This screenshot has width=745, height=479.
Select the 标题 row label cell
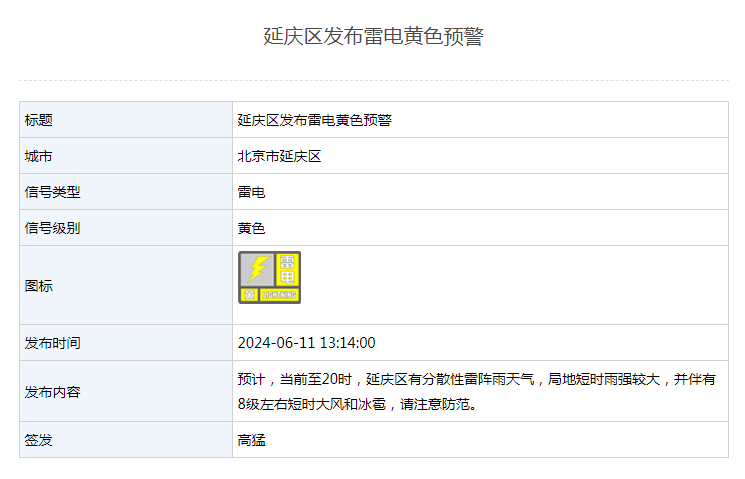[x=39, y=120]
